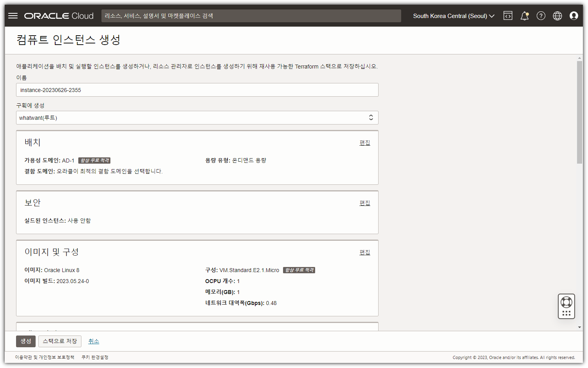
Task: Click the 실드된 인스턴스: 사용 안함 text
Action: click(58, 220)
